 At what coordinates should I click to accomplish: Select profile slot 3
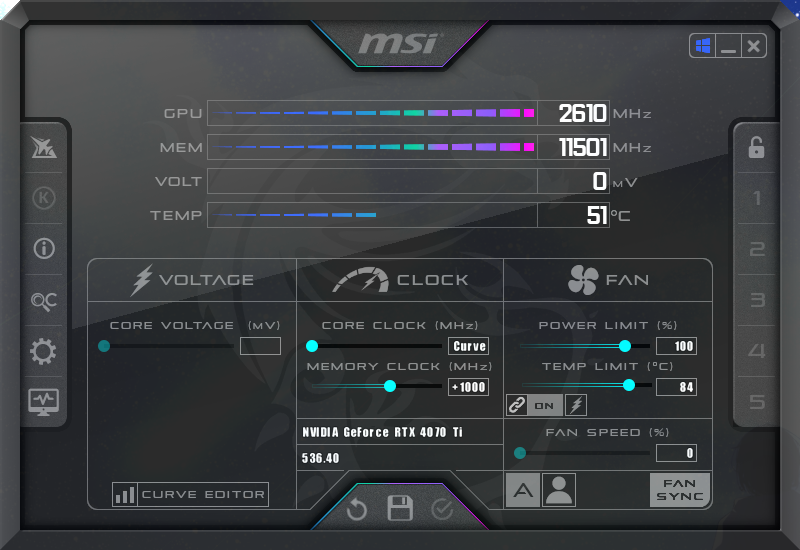[x=757, y=300]
